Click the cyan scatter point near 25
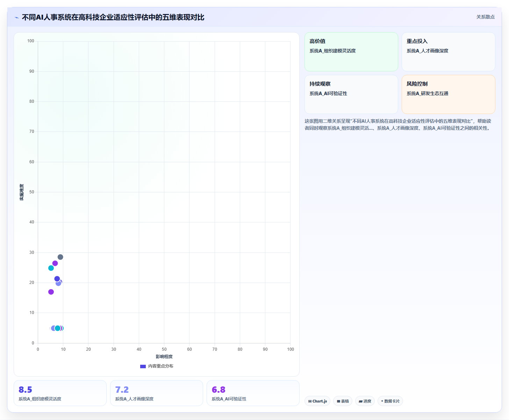Viewport: 509px width, 420px height. point(51,268)
